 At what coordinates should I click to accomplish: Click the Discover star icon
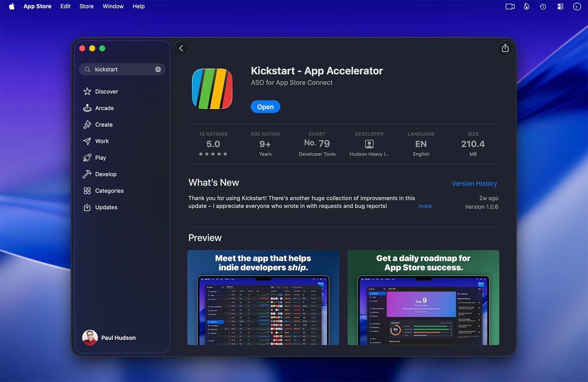87,91
